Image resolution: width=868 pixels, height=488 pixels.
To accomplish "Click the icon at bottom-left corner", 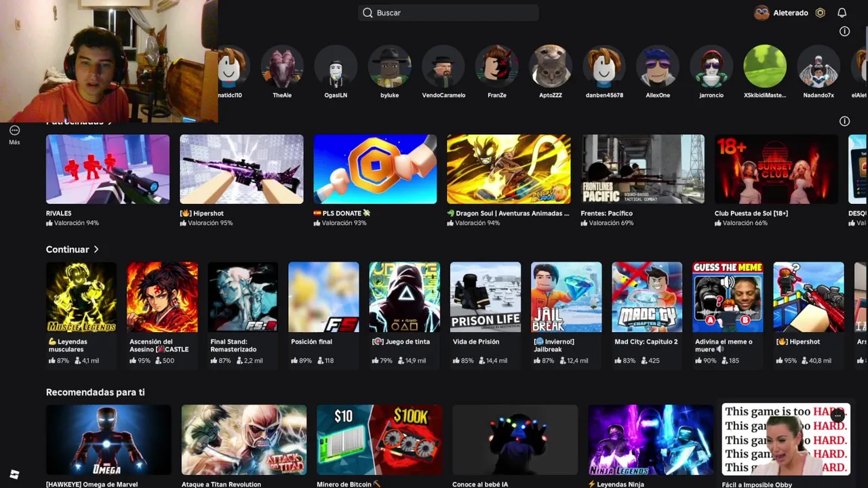I will [14, 474].
